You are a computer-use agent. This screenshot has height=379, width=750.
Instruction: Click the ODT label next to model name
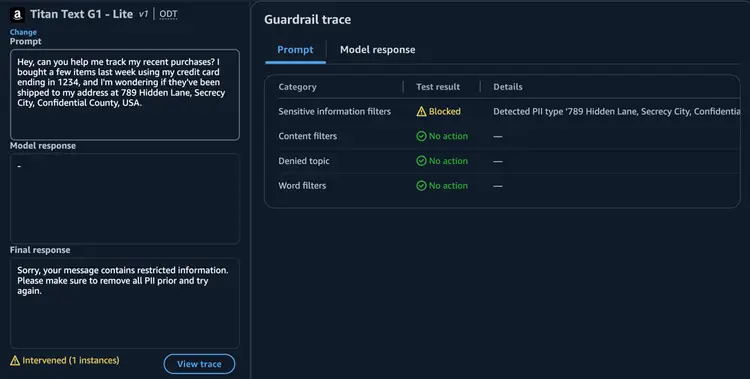click(x=168, y=14)
